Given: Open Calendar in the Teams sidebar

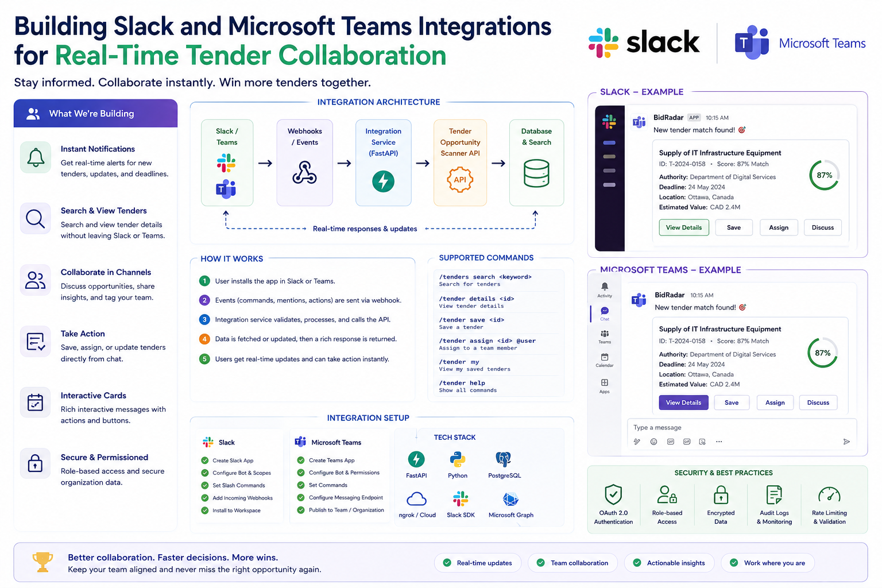Looking at the screenshot, I should [605, 360].
